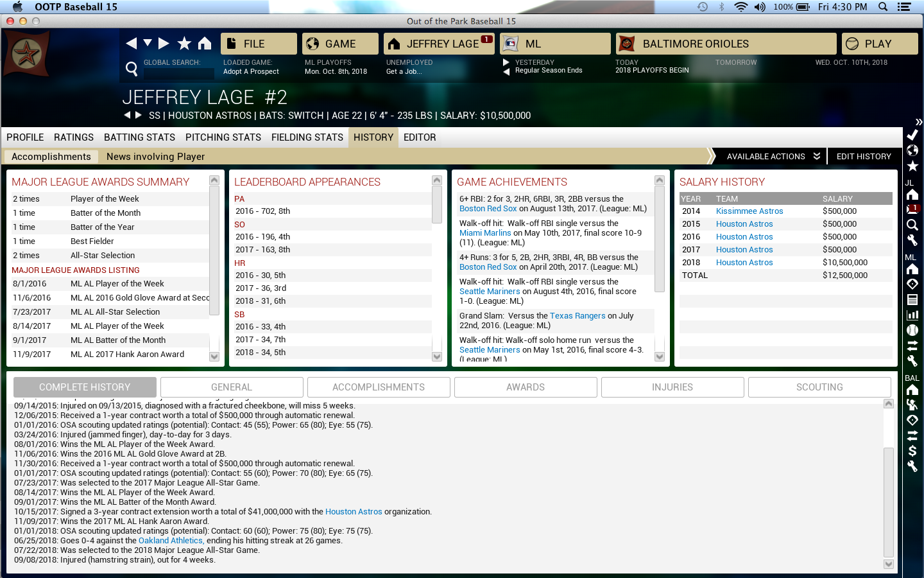Open the PLAY menu
Image resolution: width=924 pixels, height=578 pixels.
click(880, 44)
